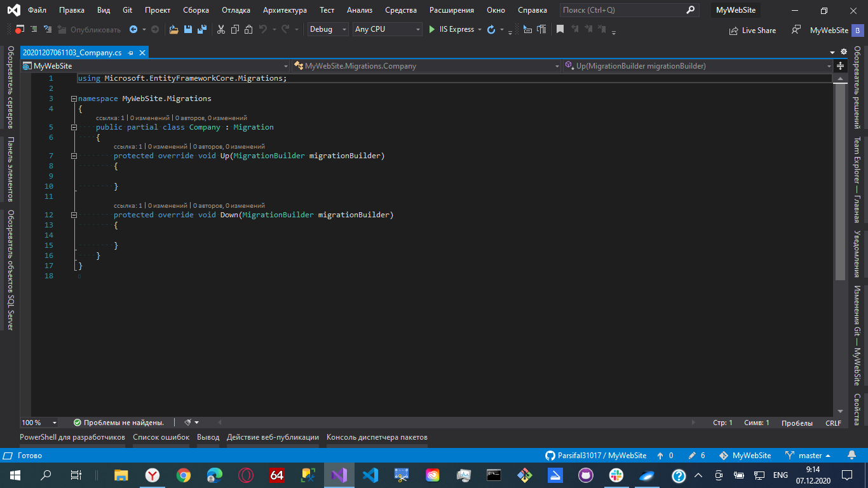Click the MyWebSite user account avatar
868x488 pixels.
pos(857,30)
